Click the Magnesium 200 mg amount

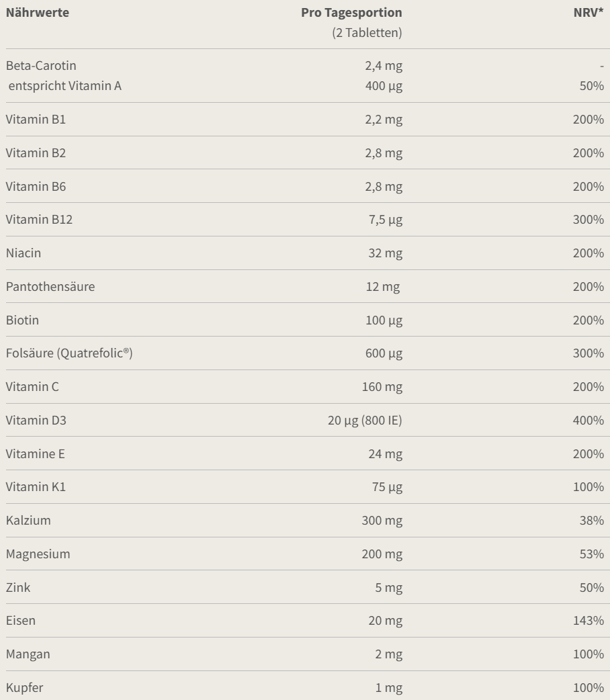coord(382,554)
